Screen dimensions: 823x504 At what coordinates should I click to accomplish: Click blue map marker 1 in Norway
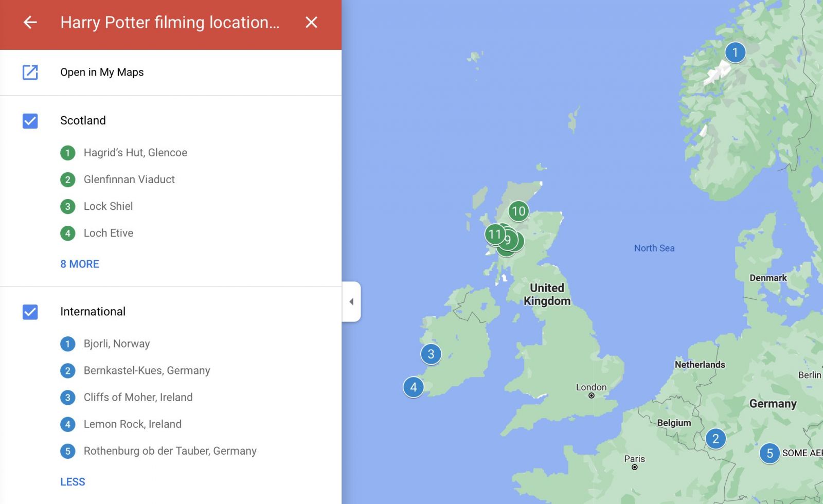(x=735, y=52)
